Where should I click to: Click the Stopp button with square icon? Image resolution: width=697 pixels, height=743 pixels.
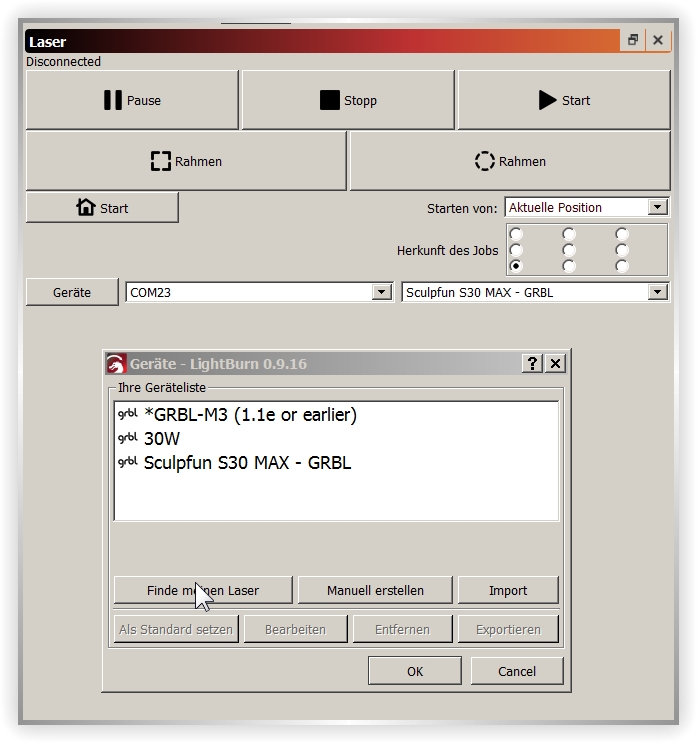point(348,100)
